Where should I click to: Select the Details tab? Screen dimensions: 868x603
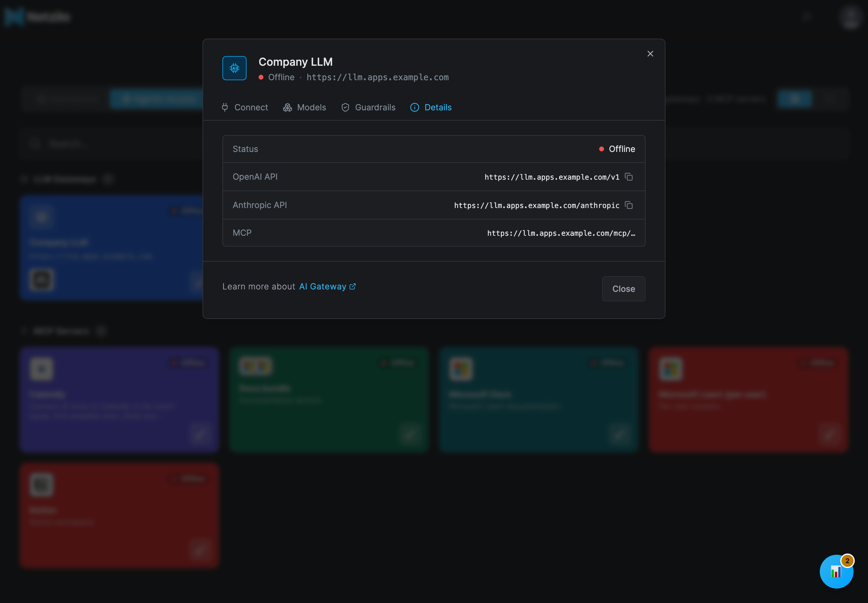point(431,107)
